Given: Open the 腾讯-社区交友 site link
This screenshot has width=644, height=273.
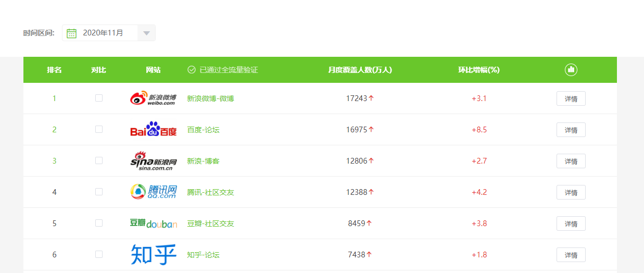Looking at the screenshot, I should 210,192.
